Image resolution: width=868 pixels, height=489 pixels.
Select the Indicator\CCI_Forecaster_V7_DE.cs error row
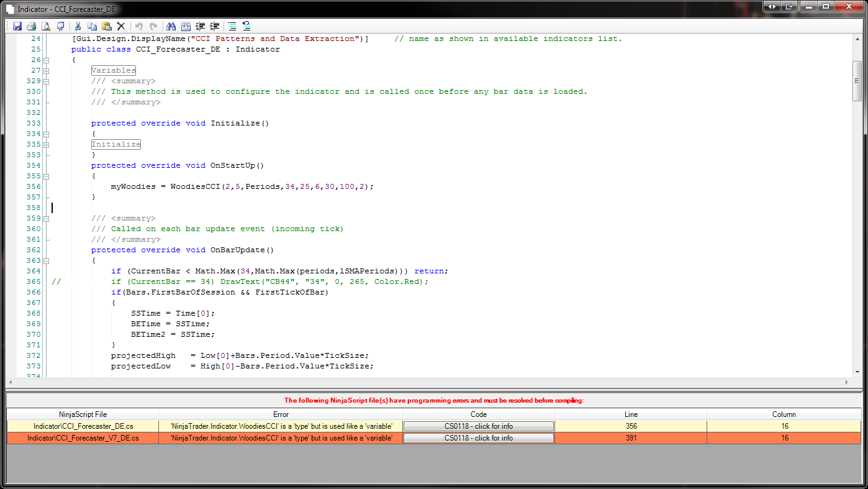434,438
